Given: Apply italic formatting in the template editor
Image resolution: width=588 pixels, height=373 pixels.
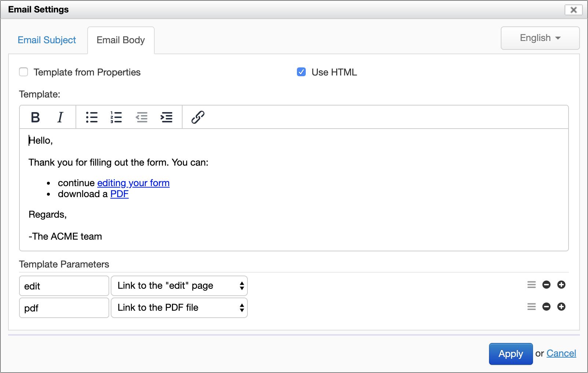Looking at the screenshot, I should coord(60,117).
